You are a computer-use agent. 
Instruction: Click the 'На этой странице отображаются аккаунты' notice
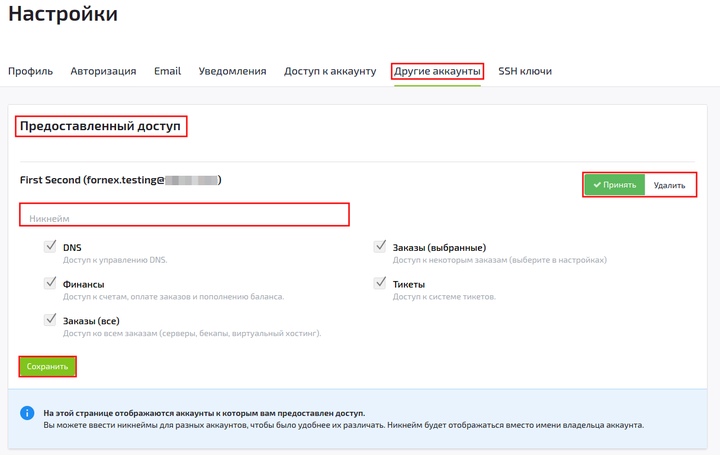click(x=204, y=413)
